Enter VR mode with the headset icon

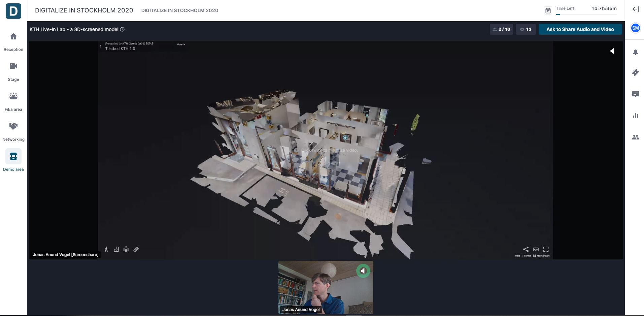tap(536, 249)
